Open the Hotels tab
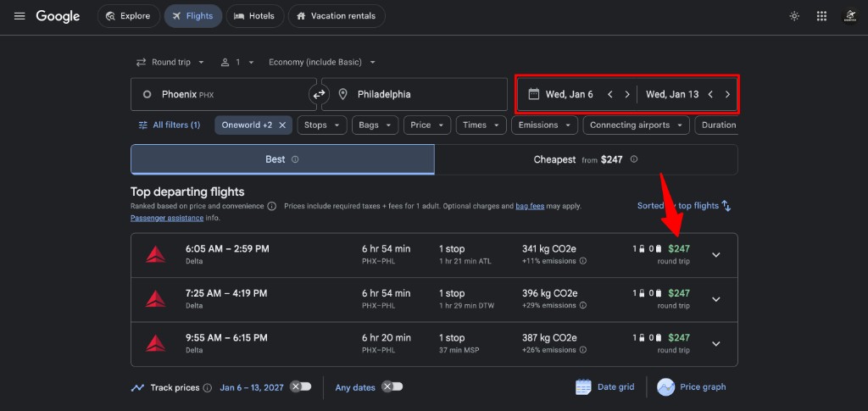 click(254, 16)
